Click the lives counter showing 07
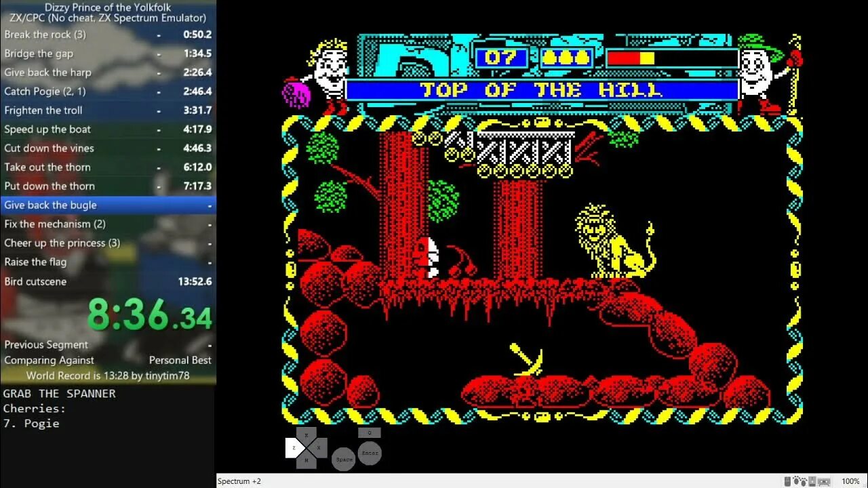868x488 pixels. point(501,58)
